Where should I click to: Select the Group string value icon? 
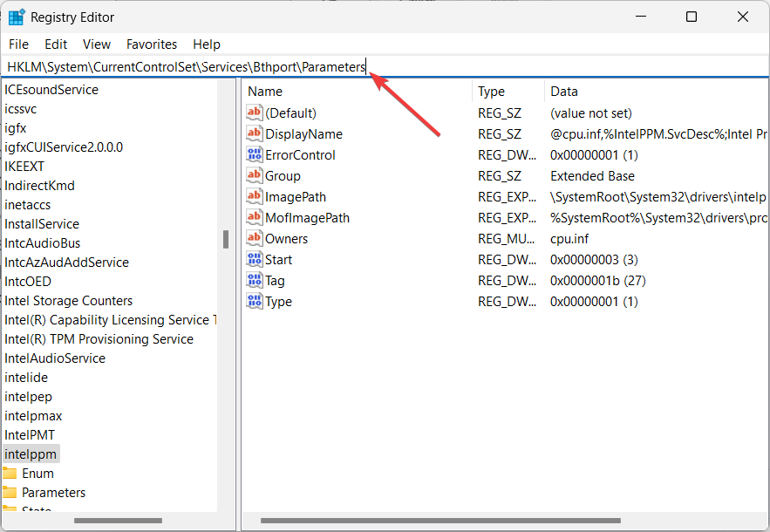pyautogui.click(x=254, y=175)
